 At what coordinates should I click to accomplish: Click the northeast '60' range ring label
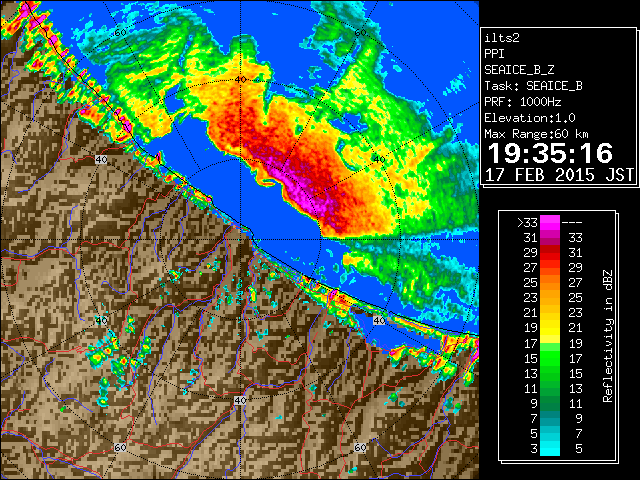[360, 33]
